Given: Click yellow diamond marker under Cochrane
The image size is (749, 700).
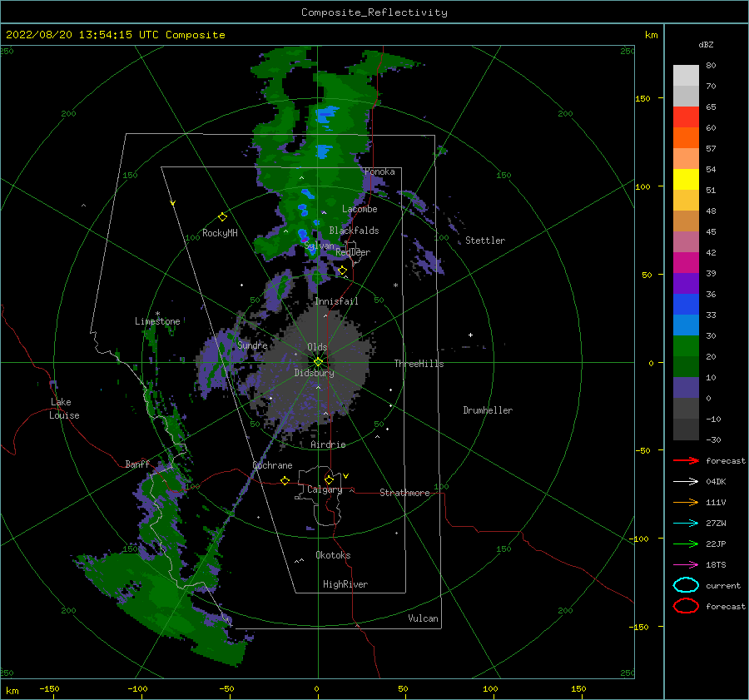Looking at the screenshot, I should pos(285,480).
